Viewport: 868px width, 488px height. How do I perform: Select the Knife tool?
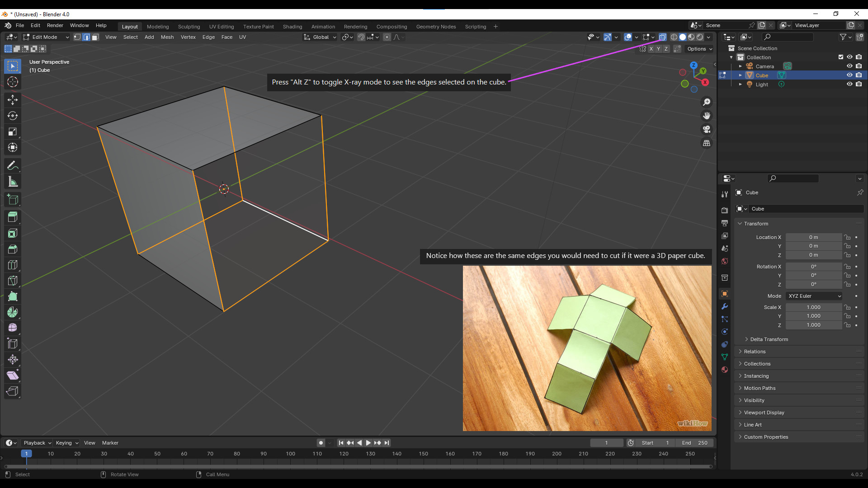(x=13, y=281)
